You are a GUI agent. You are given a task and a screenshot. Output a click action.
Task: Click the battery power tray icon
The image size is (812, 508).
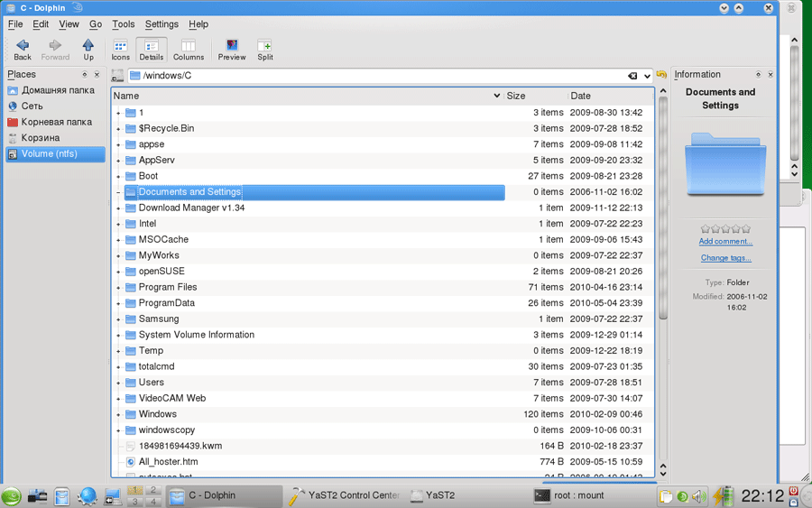click(724, 496)
